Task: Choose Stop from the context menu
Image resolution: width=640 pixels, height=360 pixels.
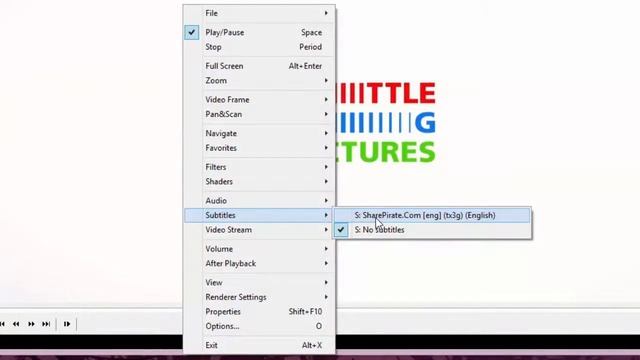Action: point(259,47)
